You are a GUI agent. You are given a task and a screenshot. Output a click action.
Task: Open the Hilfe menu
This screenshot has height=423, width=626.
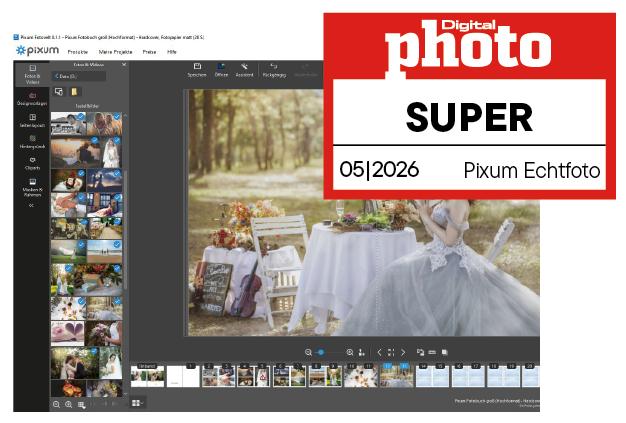[172, 52]
